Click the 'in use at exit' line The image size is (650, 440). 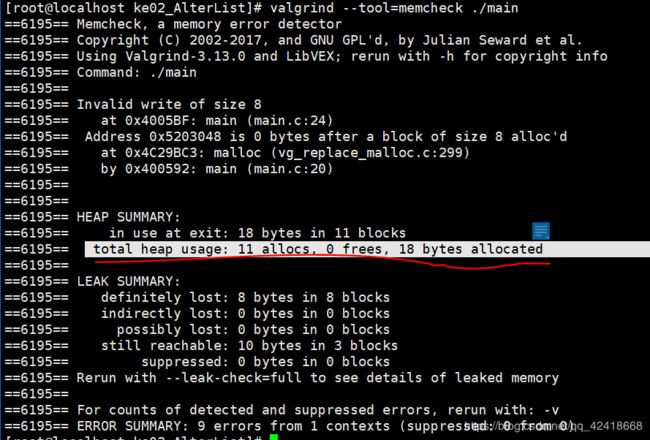tap(257, 233)
